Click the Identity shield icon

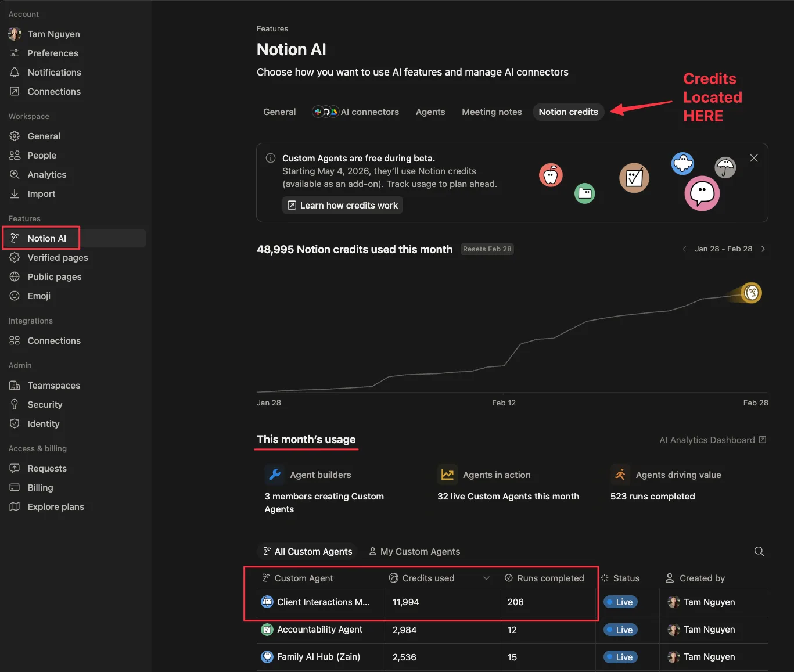15,423
